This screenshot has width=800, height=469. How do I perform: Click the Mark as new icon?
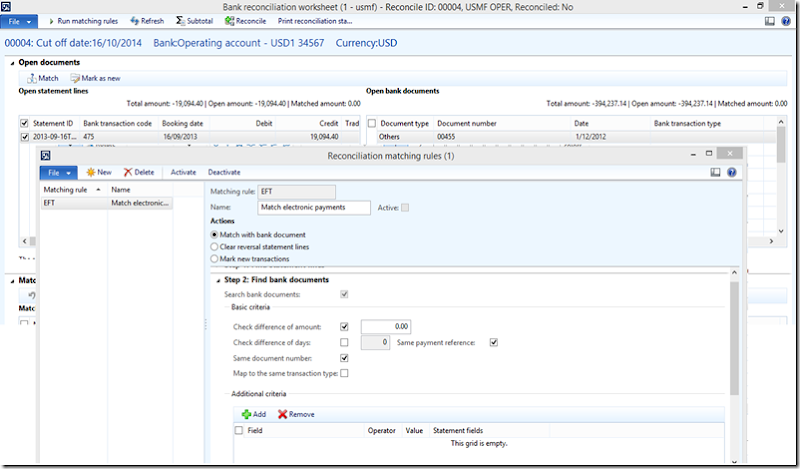point(75,78)
